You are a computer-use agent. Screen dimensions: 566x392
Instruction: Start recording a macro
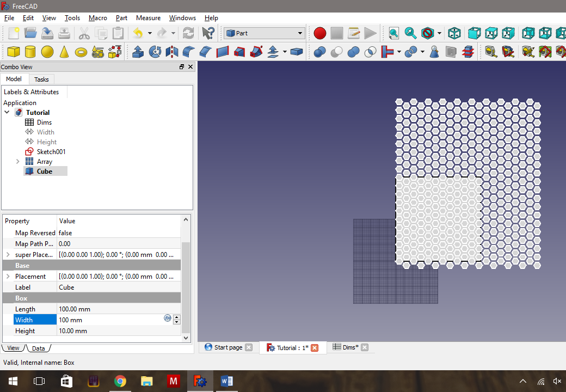(x=320, y=33)
